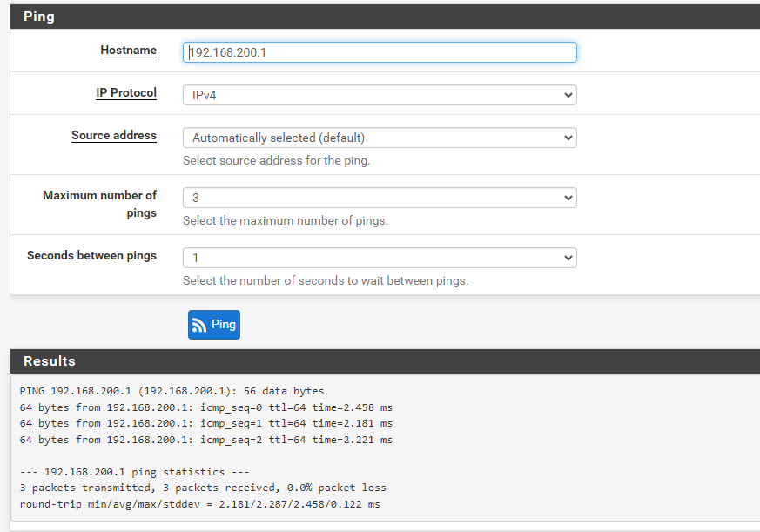Click the 'Select source address for the ping' hint
Image resolution: width=760 pixels, height=532 pixels.
coord(276,161)
